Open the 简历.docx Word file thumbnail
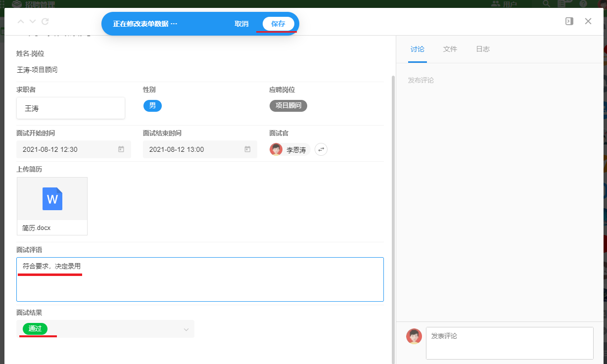This screenshot has height=364, width=607. [52, 199]
